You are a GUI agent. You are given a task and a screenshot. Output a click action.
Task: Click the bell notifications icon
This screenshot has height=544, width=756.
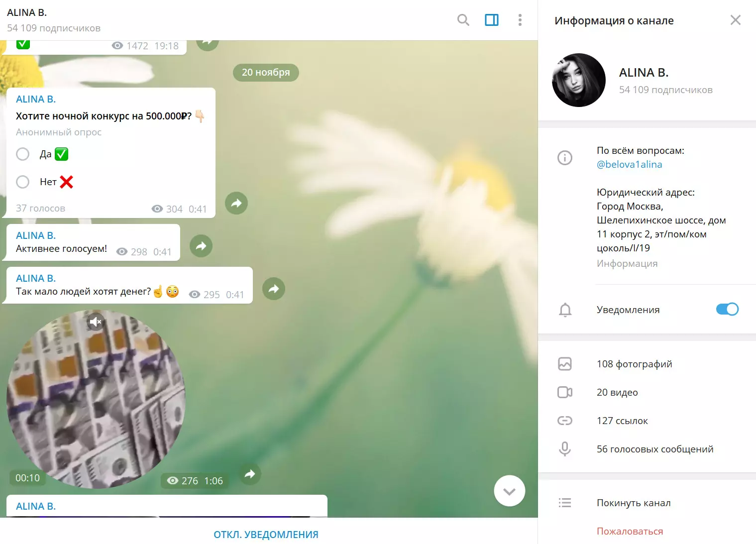coord(565,310)
